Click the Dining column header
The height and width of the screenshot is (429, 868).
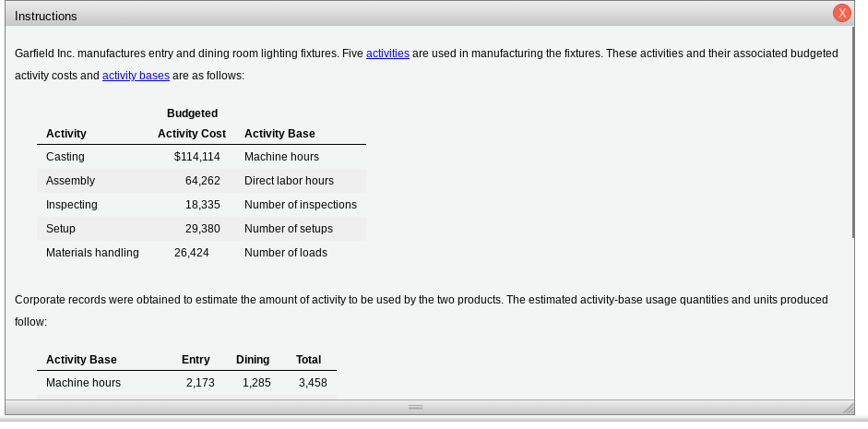click(x=253, y=360)
